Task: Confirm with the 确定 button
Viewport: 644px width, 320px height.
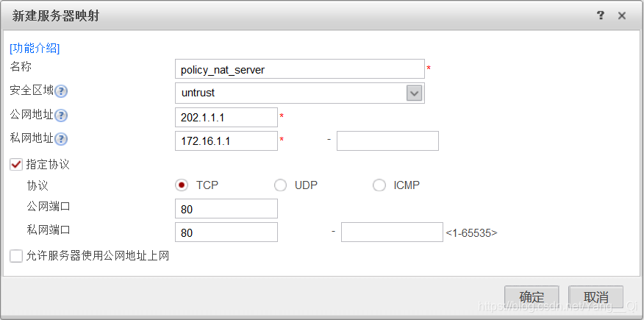Action: (x=532, y=296)
